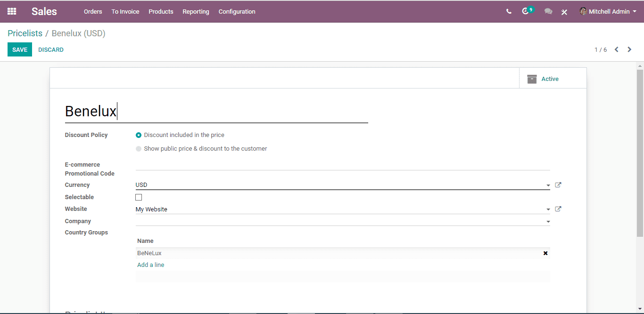Open the apps grid menu icon

tap(12, 11)
